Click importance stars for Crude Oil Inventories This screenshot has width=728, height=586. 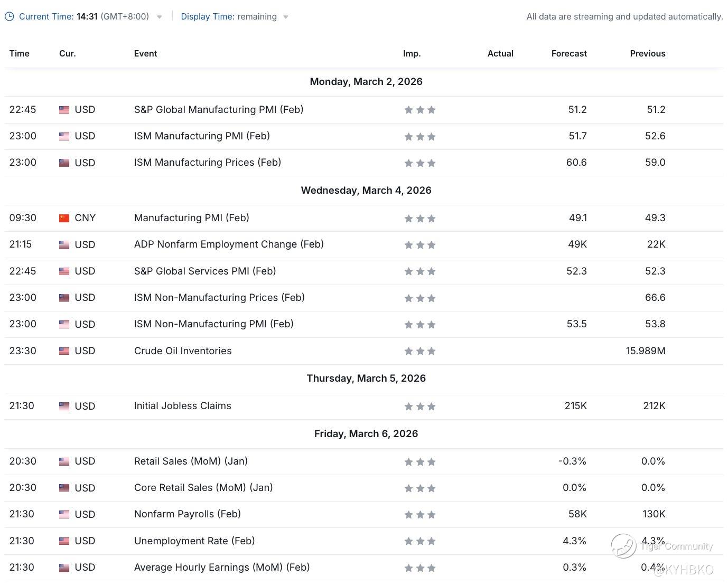click(x=420, y=351)
